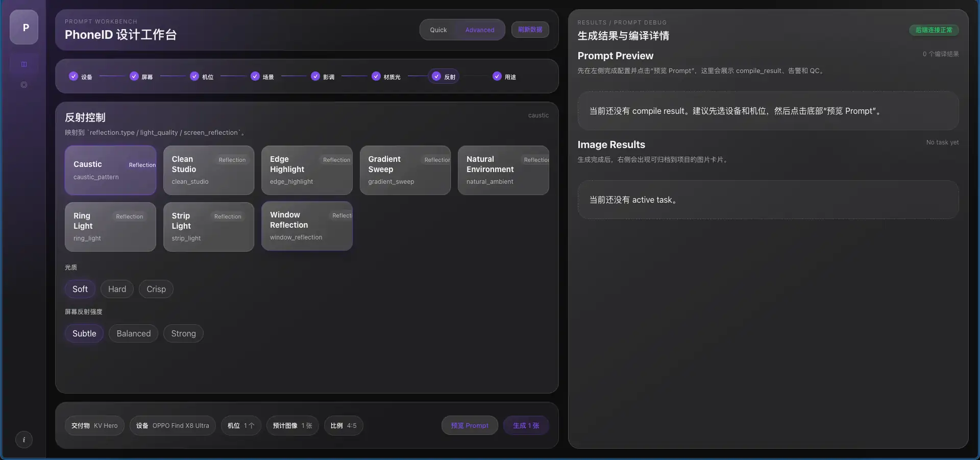Select the Clean Studio reflection card
The width and height of the screenshot is (980, 460).
[x=209, y=170]
